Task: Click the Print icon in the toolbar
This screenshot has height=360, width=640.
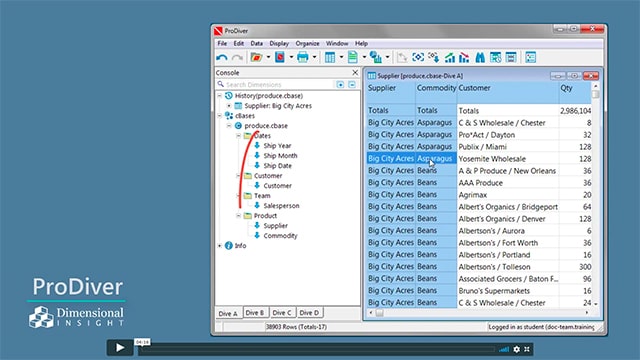Action: pyautogui.click(x=302, y=58)
